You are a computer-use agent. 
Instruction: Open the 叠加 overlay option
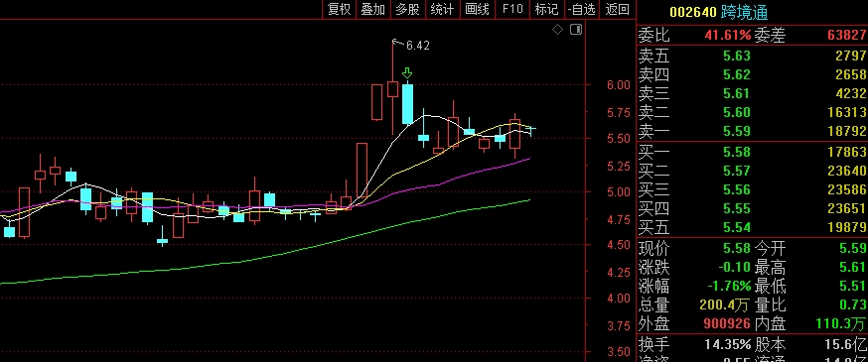[372, 9]
